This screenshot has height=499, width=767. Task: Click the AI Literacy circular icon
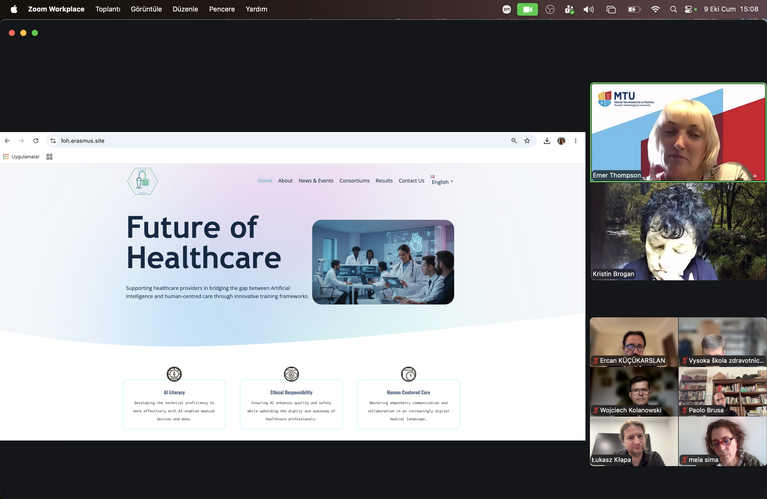[x=174, y=374]
